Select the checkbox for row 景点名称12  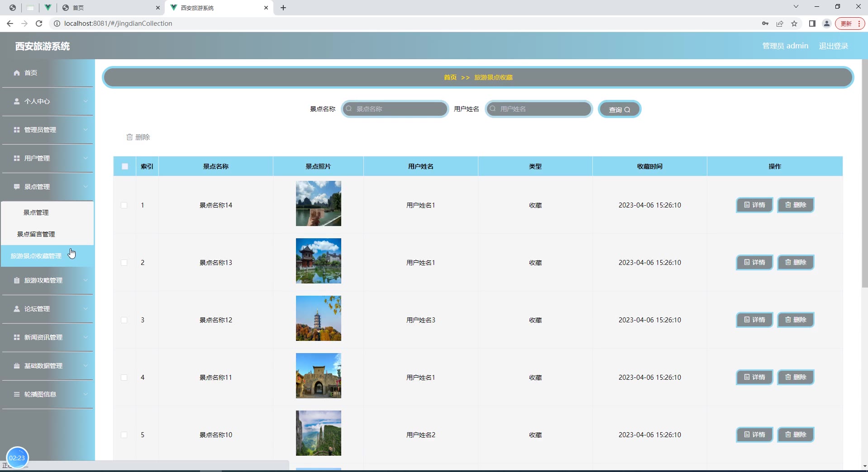(124, 320)
